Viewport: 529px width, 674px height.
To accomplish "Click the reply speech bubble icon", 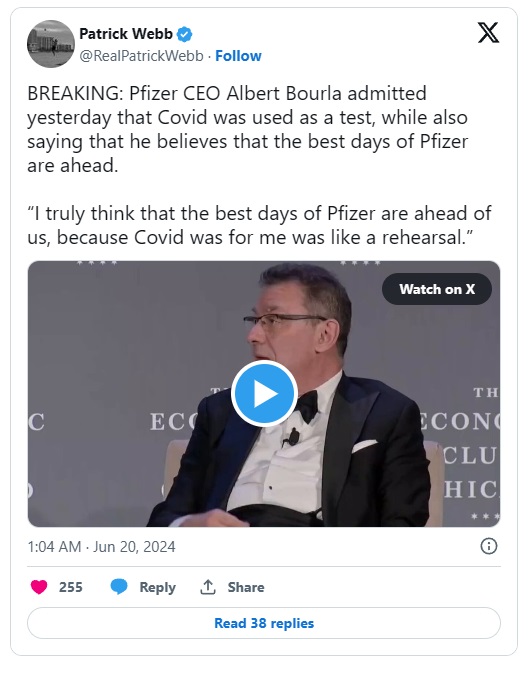I will (119, 587).
